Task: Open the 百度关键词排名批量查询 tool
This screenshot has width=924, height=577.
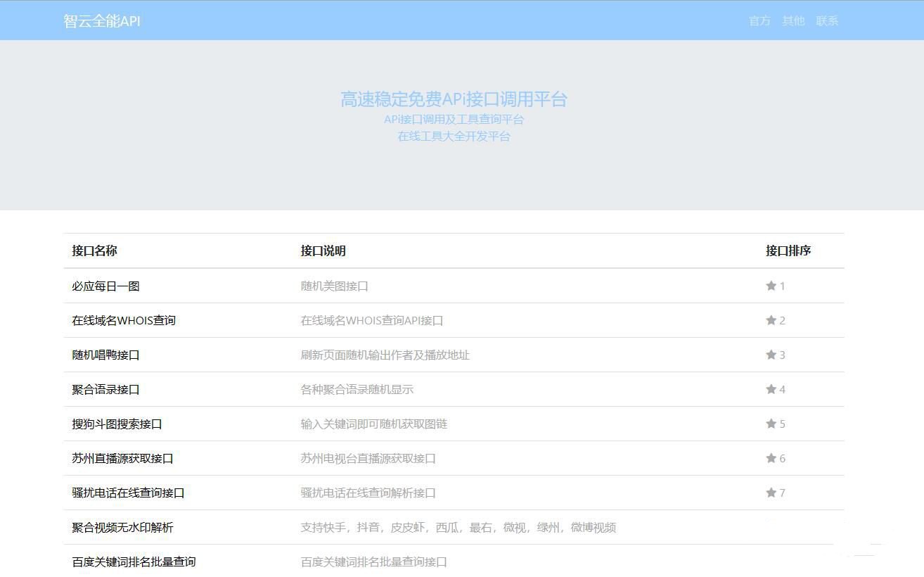Action: [132, 562]
